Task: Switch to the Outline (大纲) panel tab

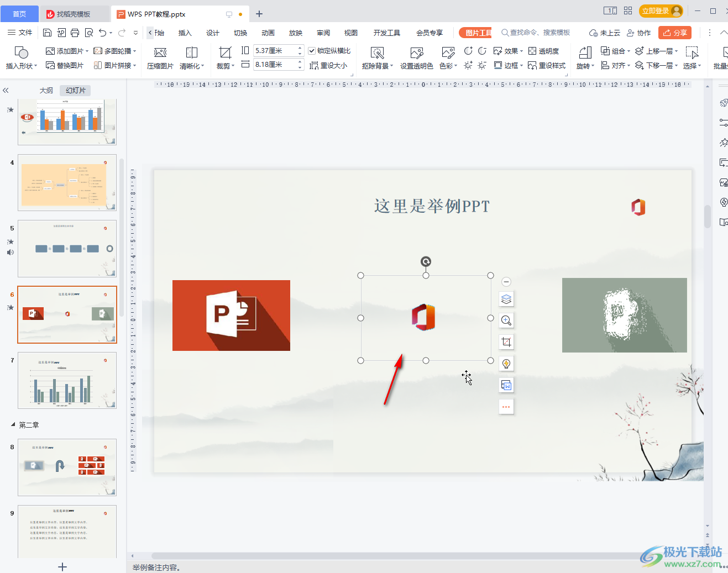Action: 46,90
